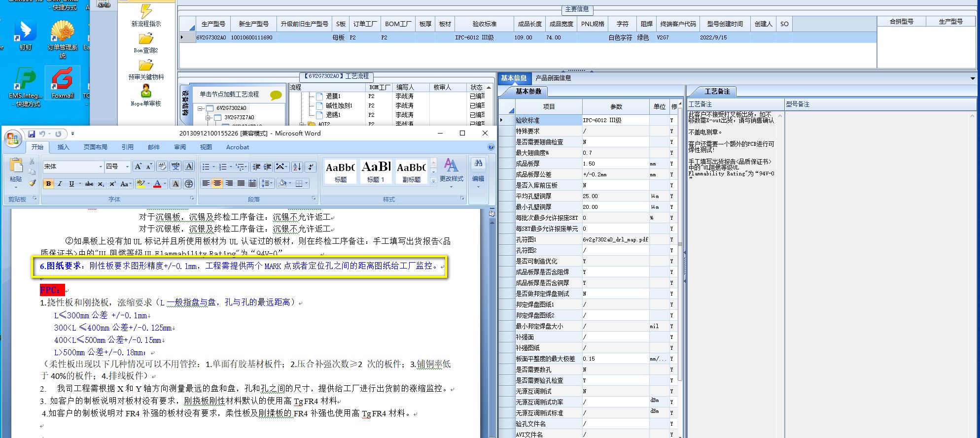Activate the Format Painter brush
This screenshot has width=980, height=438.
(32, 183)
